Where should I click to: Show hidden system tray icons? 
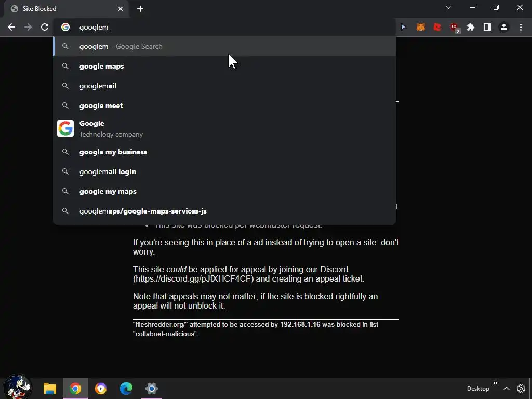[506, 389]
